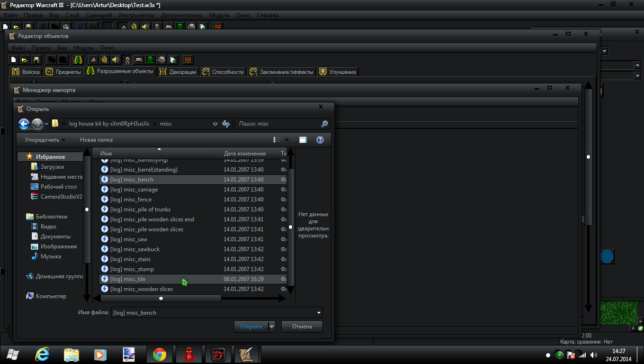This screenshot has width=644, height=364.
Task: Open the split arrow beside 'Открыть' button
Action: point(272,327)
